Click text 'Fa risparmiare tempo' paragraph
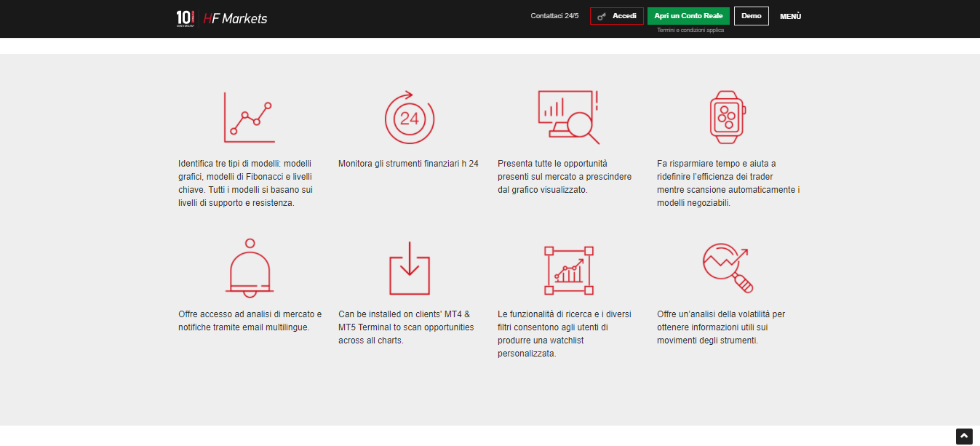980x446 pixels. pos(728,183)
